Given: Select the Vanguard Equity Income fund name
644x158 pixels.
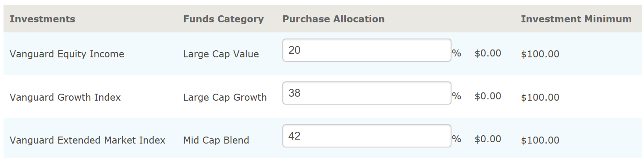Looking at the screenshot, I should tap(67, 54).
